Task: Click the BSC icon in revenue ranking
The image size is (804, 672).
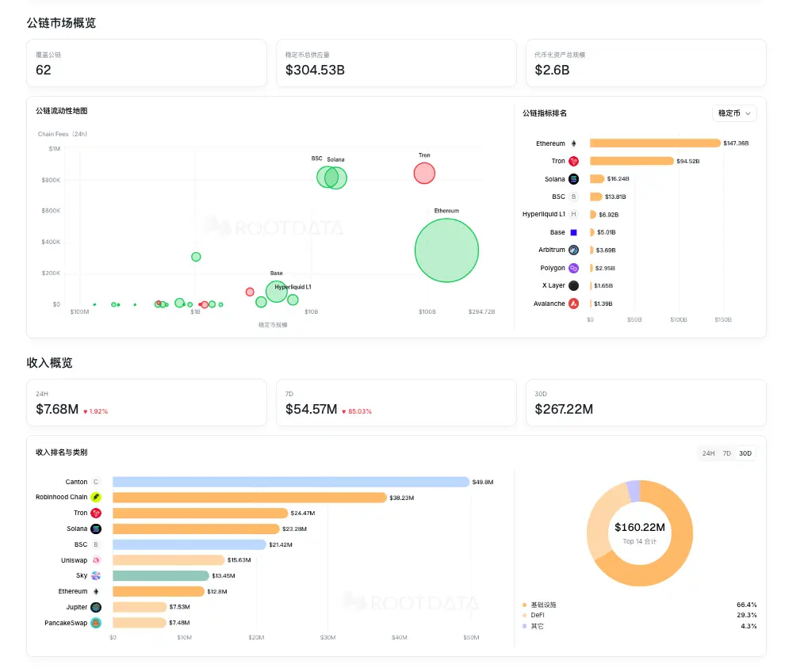Action: [96, 544]
